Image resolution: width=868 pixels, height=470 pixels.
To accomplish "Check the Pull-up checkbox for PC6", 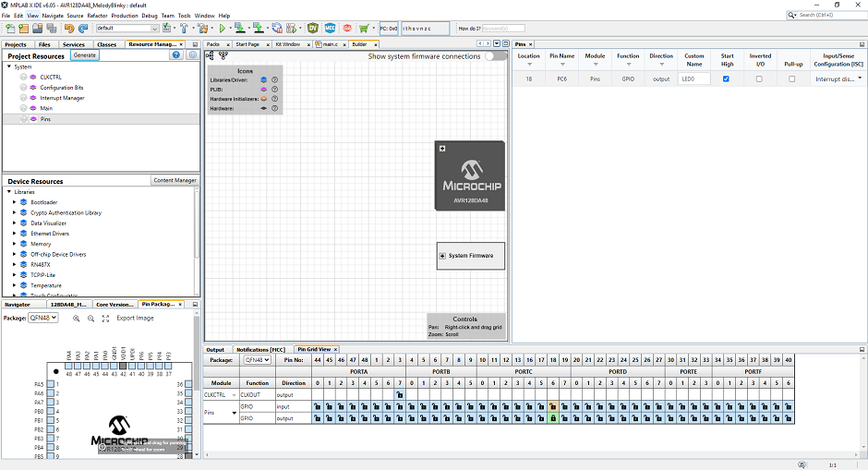I will click(791, 79).
